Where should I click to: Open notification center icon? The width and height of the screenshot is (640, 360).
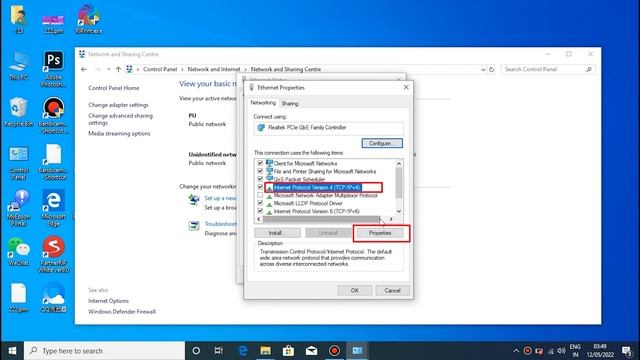point(627,351)
